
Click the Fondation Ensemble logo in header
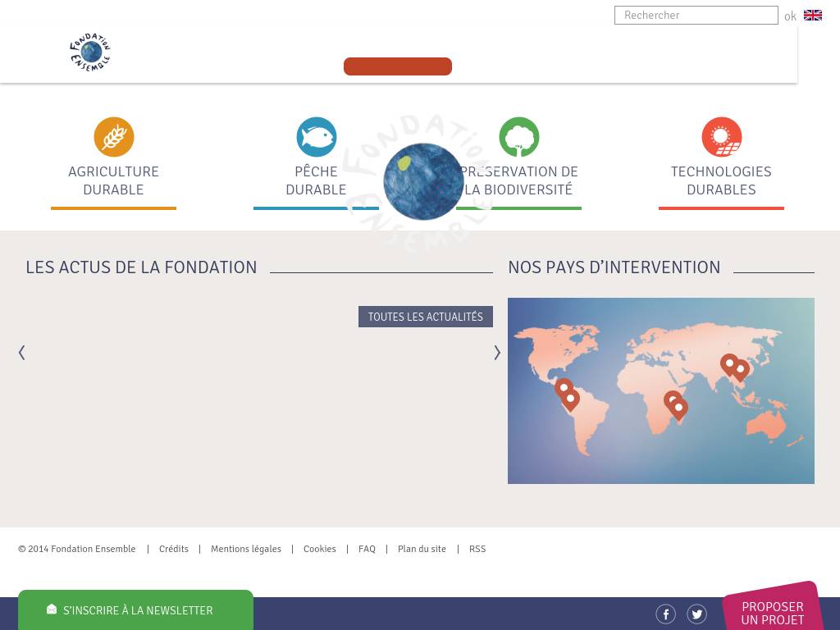(x=90, y=52)
